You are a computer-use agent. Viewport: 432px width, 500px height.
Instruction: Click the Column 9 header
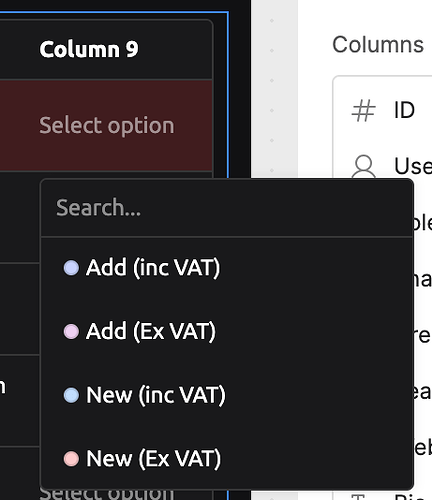(106, 50)
